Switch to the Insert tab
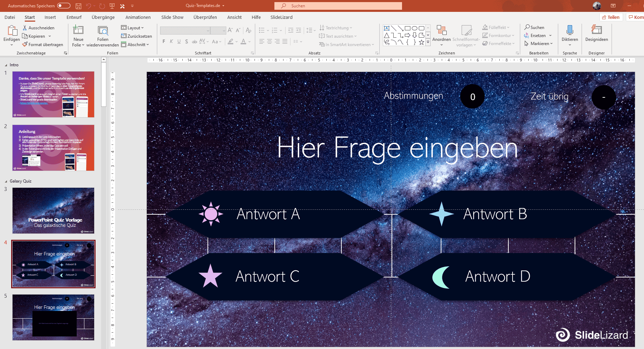644x349 pixels. [x=50, y=17]
